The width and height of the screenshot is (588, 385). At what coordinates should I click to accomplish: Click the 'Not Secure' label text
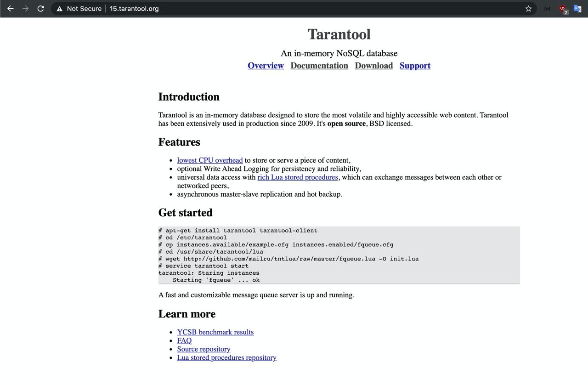[84, 9]
